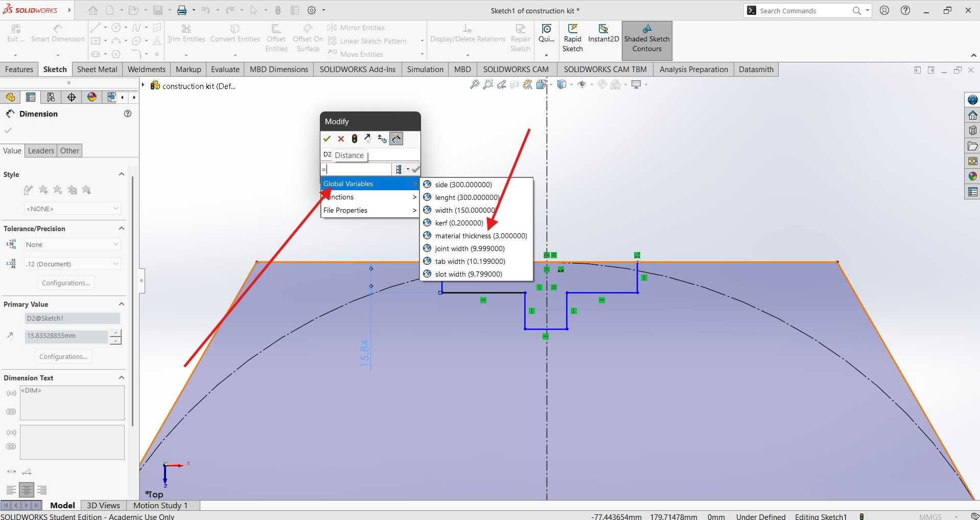Select right text justification icon
Image resolution: width=980 pixels, height=520 pixels.
(42, 490)
